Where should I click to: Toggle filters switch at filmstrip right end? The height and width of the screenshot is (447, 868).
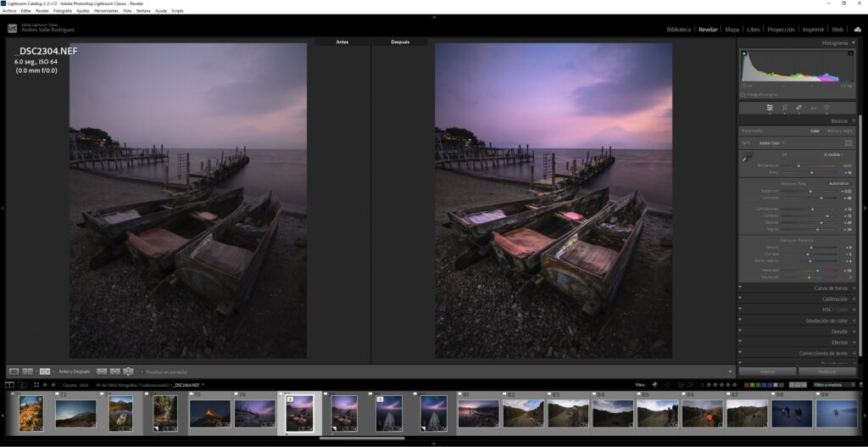point(861,384)
